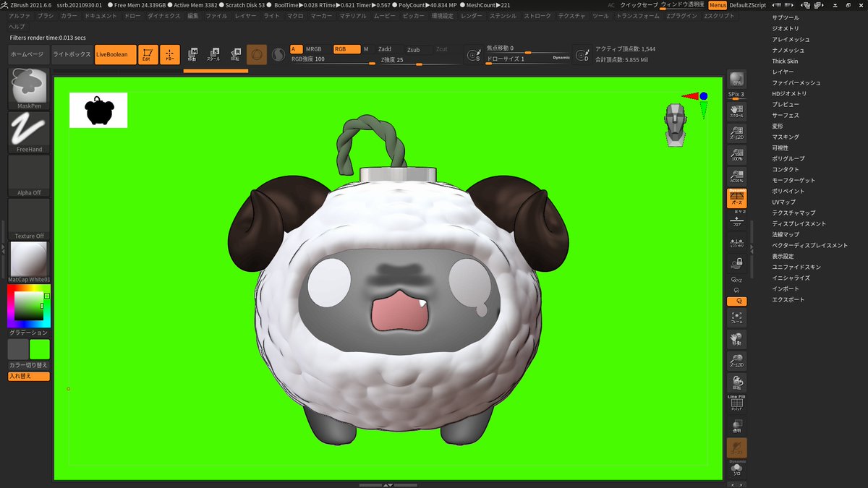Expand the UVマップ subpalette

pyautogui.click(x=783, y=202)
